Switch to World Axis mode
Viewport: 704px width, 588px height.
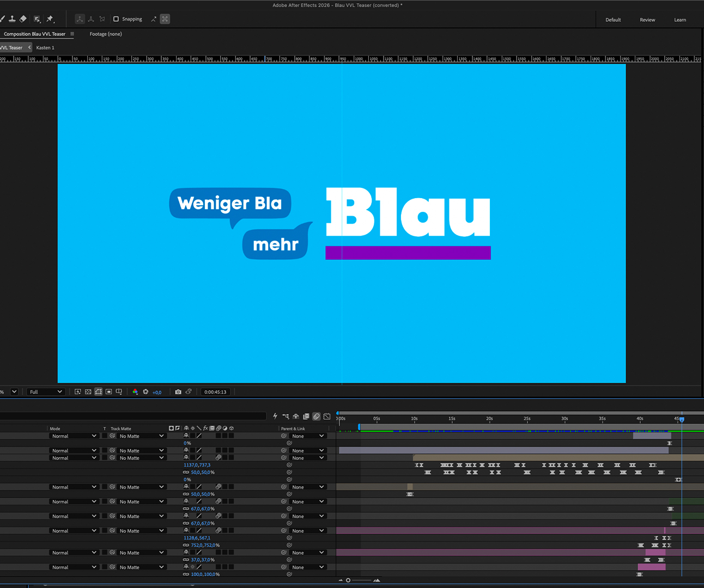click(x=91, y=19)
